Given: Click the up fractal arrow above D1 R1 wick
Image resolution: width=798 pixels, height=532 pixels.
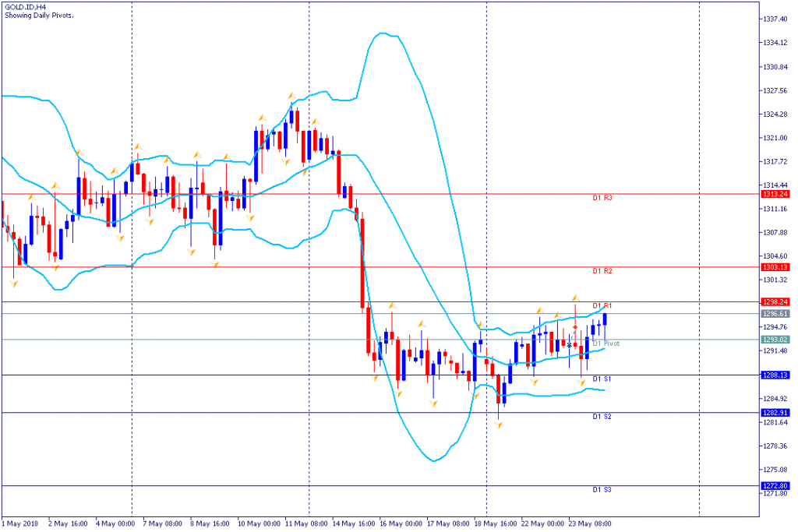Looking at the screenshot, I should pyautogui.click(x=575, y=298).
